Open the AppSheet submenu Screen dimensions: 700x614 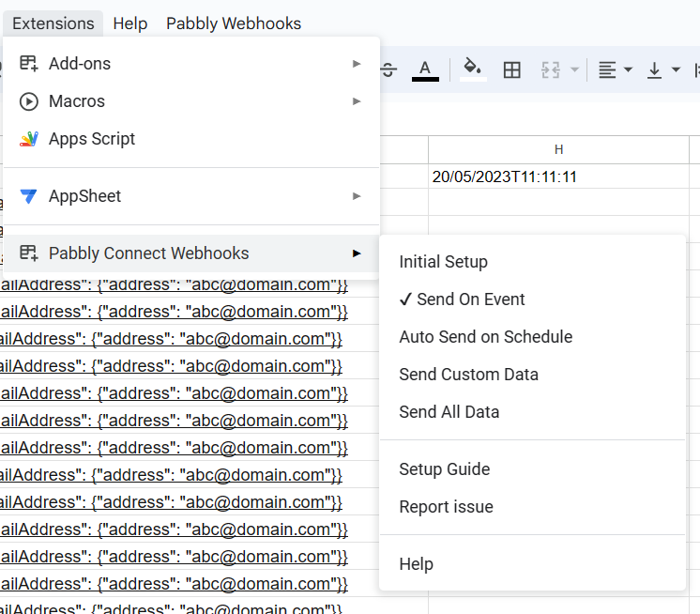[191, 196]
